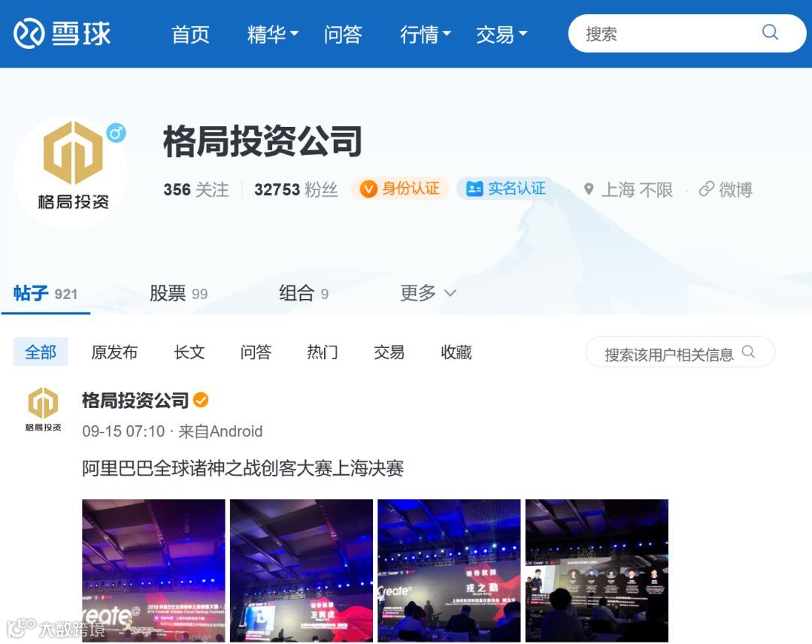Open fourth post photo with speaker portraits
Image resolution: width=812 pixels, height=644 pixels.
coord(596,570)
